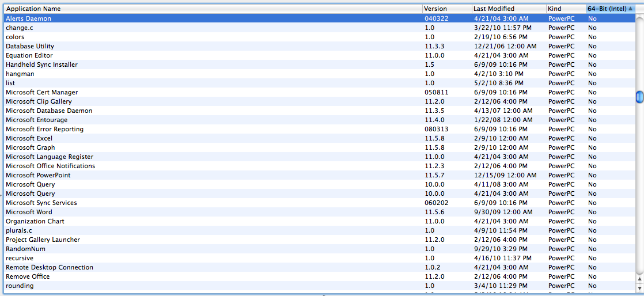Select the Equation Editor row
This screenshot has height=296, width=644.
(x=320, y=55)
